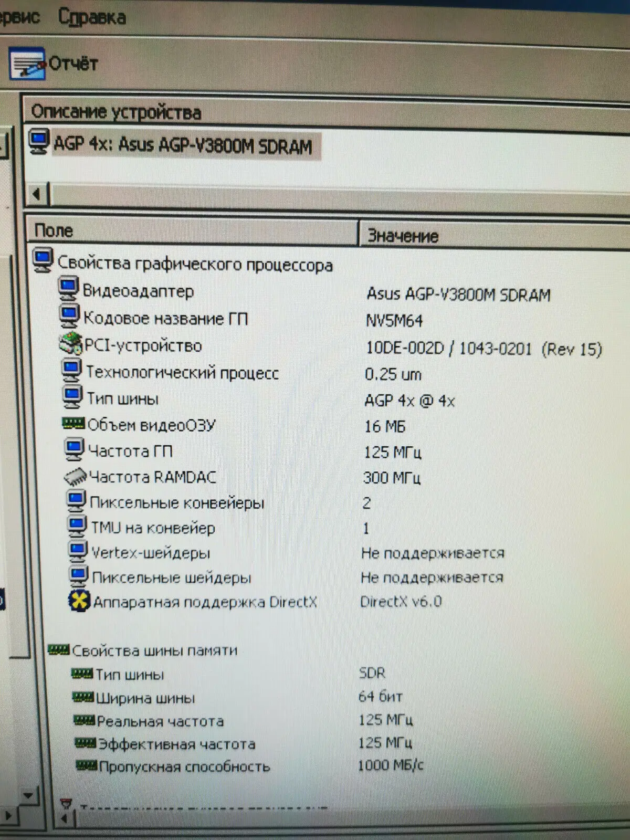The width and height of the screenshot is (630, 840).
Task: Click the Vertex-шейдеры row icon
Action: [78, 551]
